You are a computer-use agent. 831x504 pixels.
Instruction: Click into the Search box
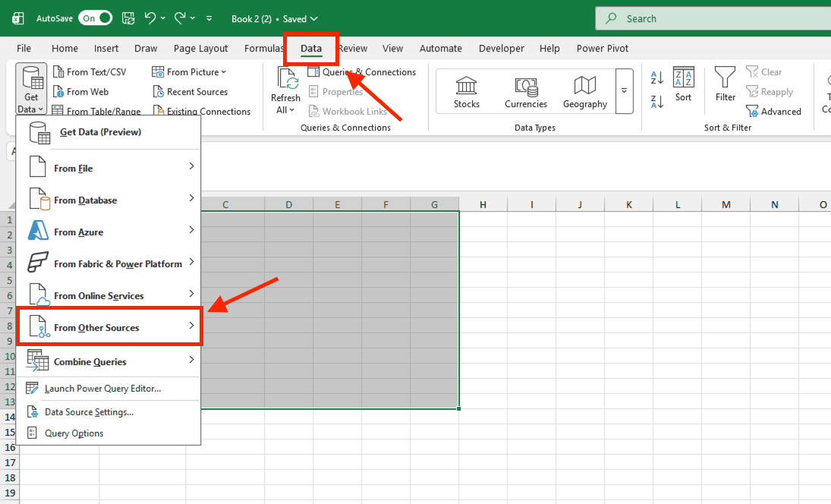[713, 18]
